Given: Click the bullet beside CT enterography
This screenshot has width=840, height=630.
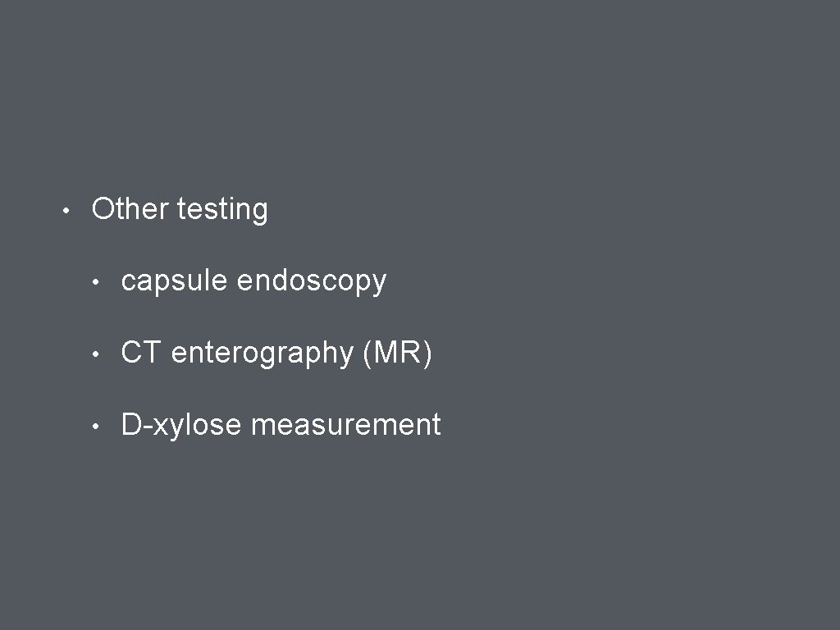Looking at the screenshot, I should [96, 354].
